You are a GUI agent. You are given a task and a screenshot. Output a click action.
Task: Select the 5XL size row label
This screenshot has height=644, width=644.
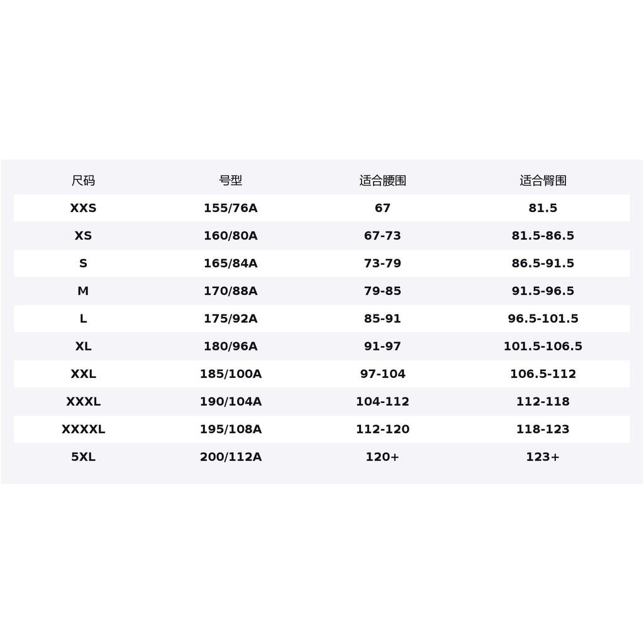tap(83, 457)
